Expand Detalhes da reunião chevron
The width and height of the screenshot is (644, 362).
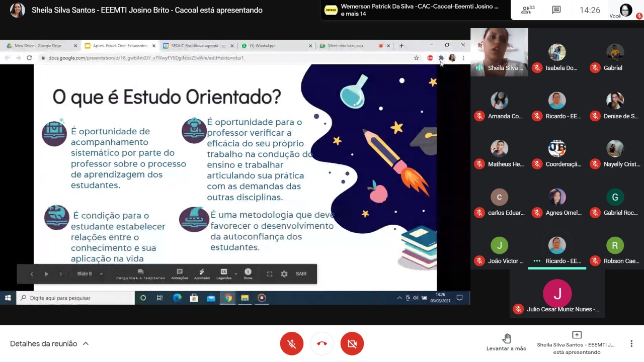[x=86, y=344]
